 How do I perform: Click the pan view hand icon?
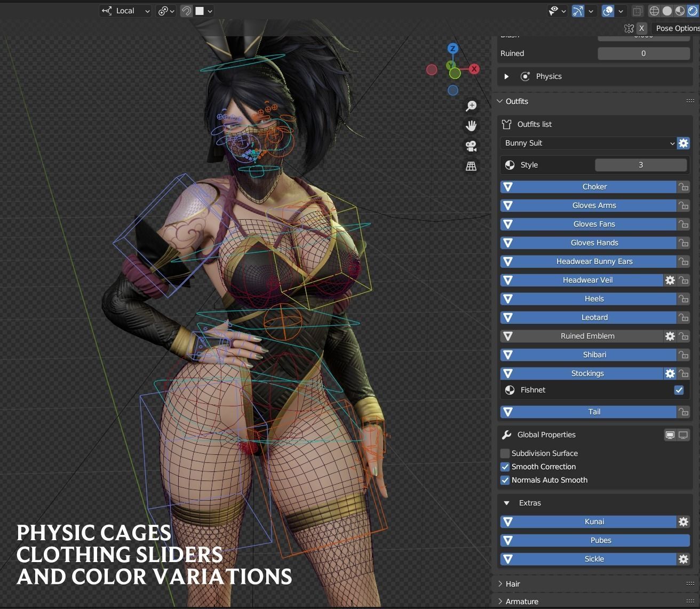(471, 126)
